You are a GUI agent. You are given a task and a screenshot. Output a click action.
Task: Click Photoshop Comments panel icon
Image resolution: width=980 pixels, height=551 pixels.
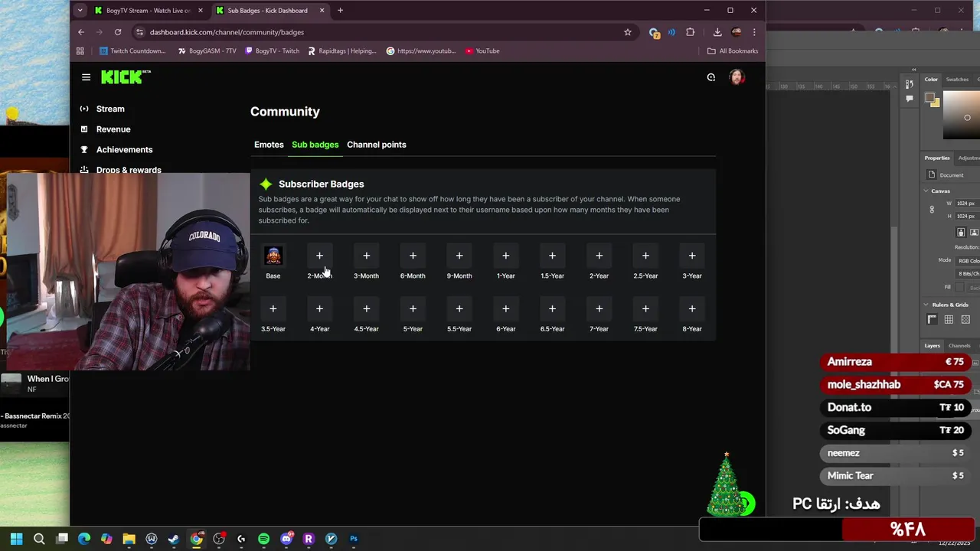[909, 98]
